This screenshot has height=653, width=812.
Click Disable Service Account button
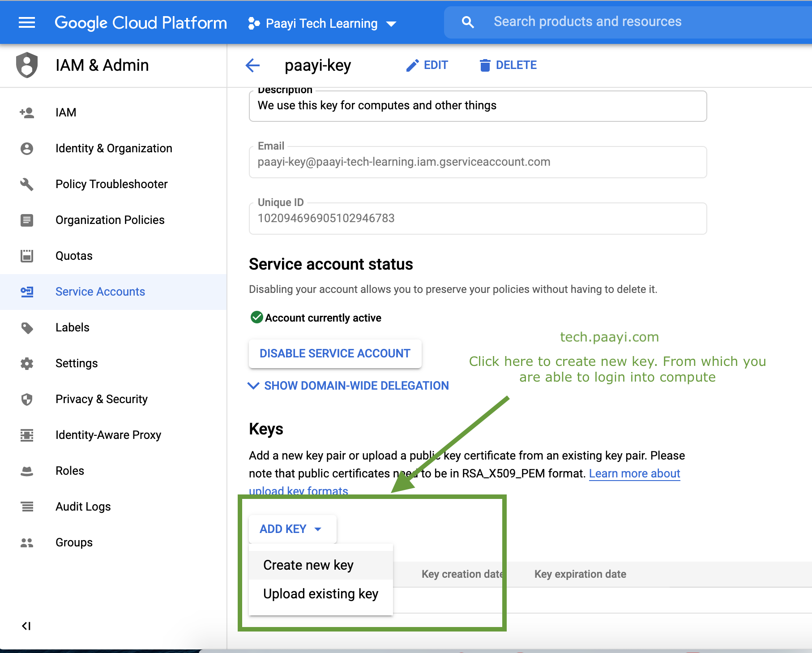click(335, 353)
